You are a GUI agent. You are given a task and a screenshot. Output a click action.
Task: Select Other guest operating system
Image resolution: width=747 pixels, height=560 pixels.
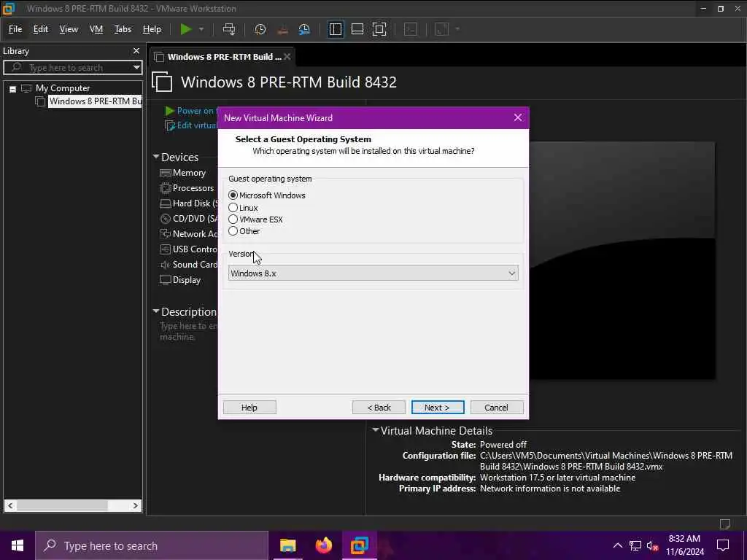coord(233,231)
